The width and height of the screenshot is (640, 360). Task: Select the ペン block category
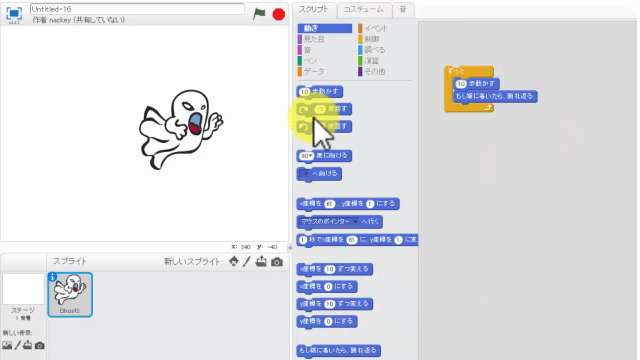coord(310,61)
